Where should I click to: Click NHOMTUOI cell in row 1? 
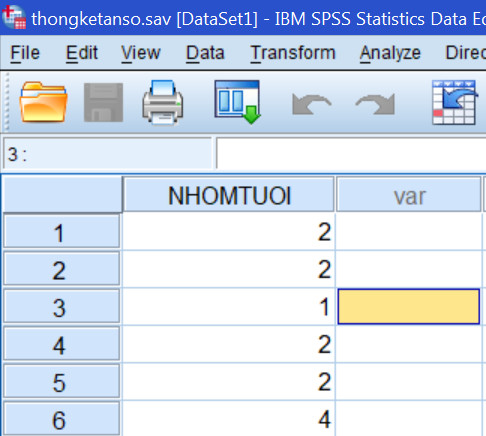pyautogui.click(x=229, y=231)
